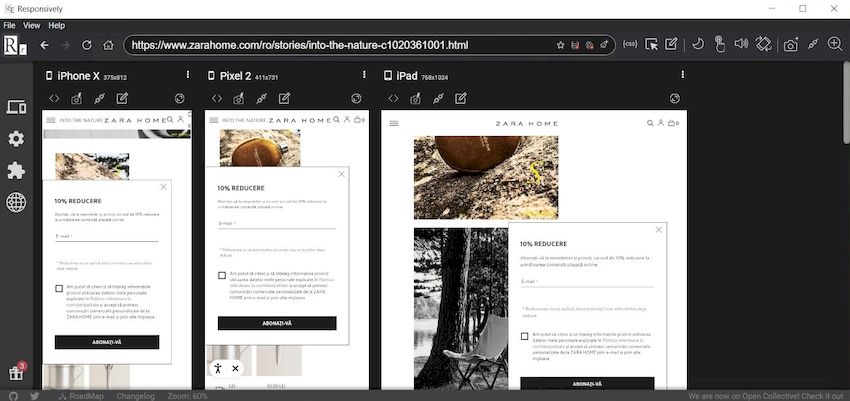Open the extensions puzzle icon
Viewport: 850px width, 401px height.
(16, 171)
